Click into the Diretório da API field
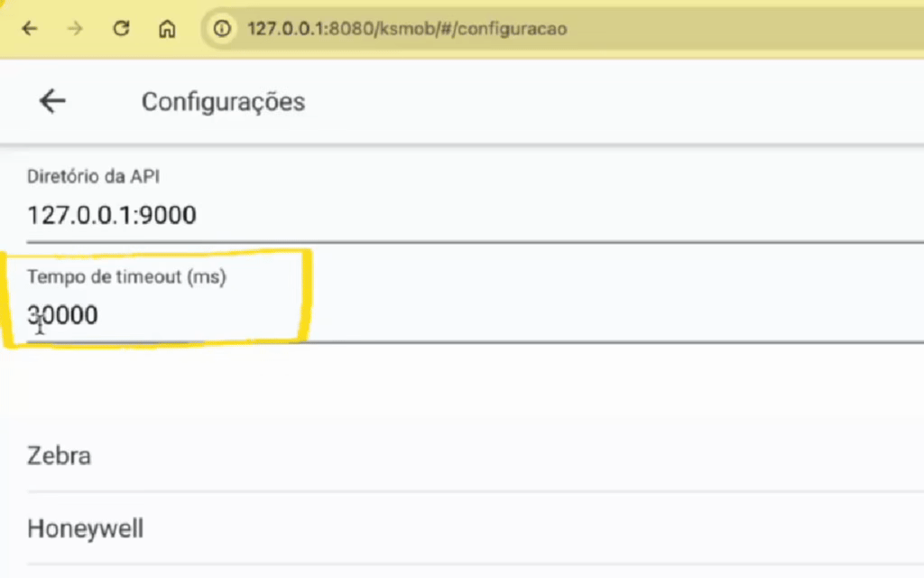This screenshot has height=578, width=924. [451, 215]
